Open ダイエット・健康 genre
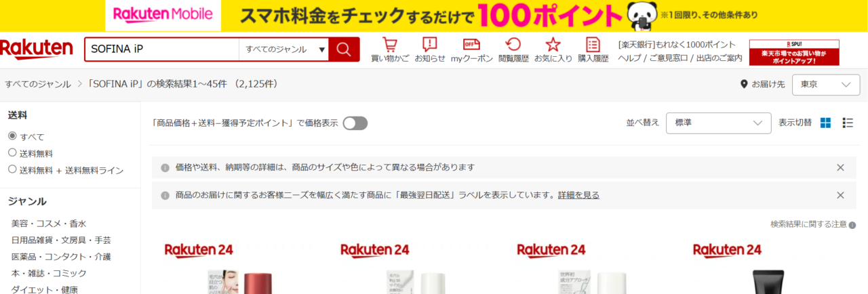 (45, 289)
